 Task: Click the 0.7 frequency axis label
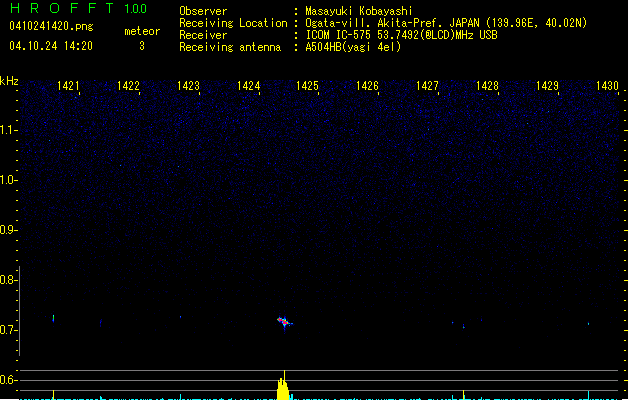coord(9,330)
